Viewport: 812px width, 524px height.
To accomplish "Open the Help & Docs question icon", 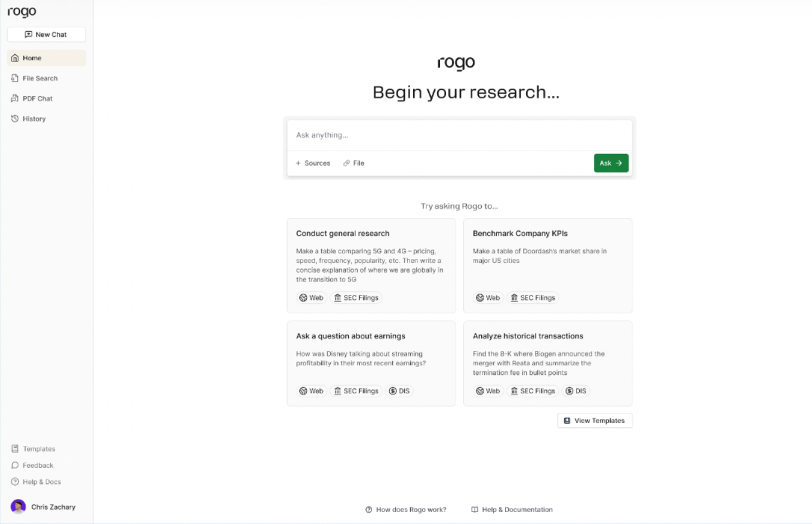I will (16, 482).
